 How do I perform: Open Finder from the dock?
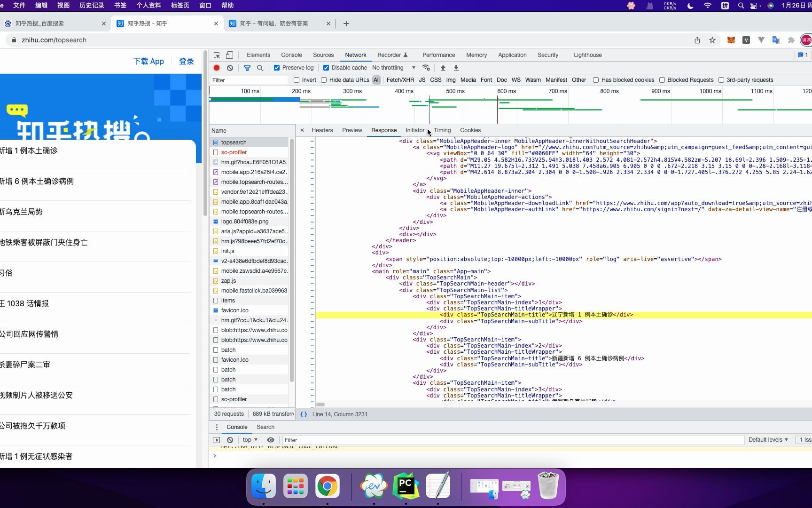point(264,486)
